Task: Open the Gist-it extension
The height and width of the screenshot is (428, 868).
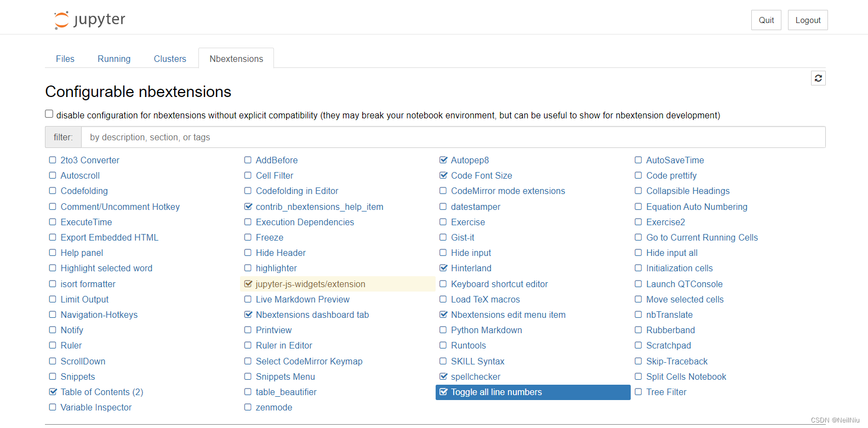Action: (462, 237)
